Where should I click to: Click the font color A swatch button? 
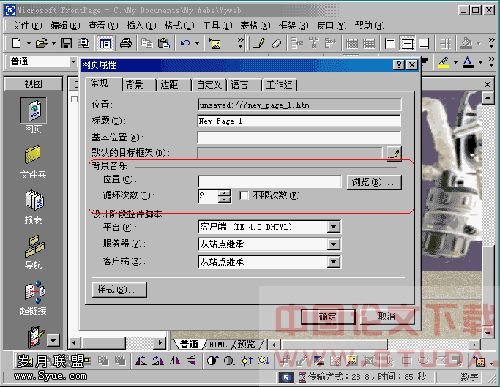tap(468, 62)
